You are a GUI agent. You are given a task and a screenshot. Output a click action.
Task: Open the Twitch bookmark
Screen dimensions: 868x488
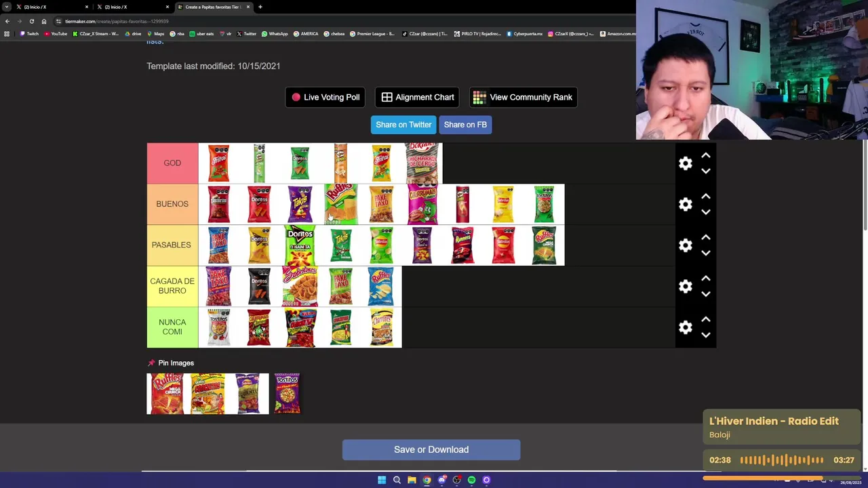pyautogui.click(x=28, y=34)
